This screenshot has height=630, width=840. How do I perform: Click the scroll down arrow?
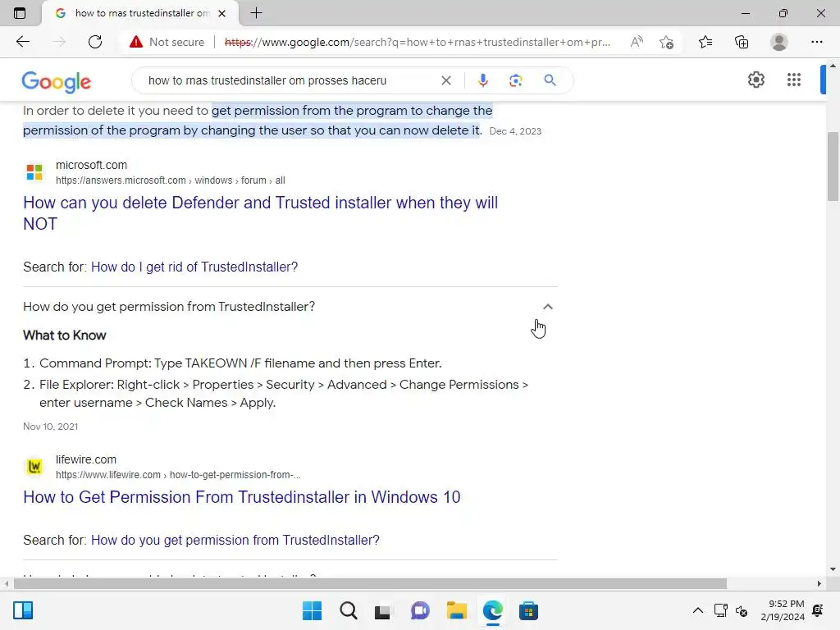pos(833,569)
